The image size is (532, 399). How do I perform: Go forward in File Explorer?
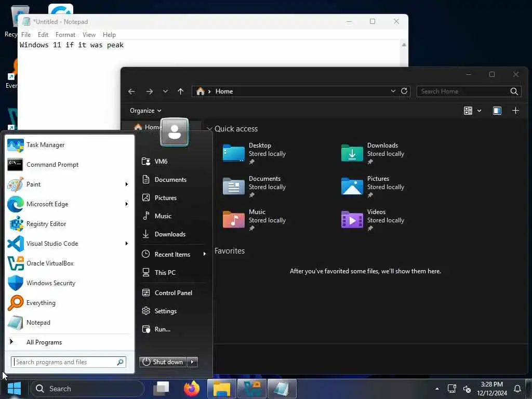149,91
